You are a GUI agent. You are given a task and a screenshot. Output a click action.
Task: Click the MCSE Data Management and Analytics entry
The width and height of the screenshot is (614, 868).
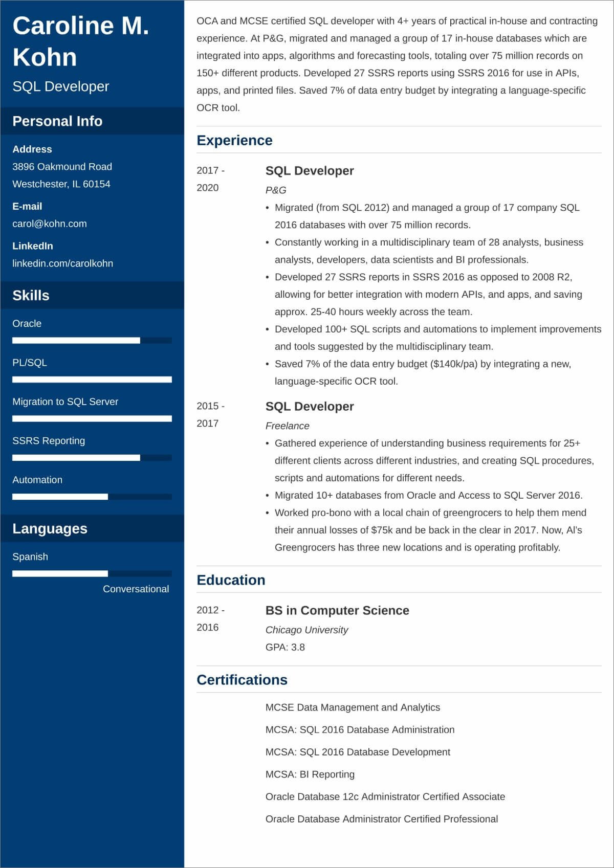[353, 707]
